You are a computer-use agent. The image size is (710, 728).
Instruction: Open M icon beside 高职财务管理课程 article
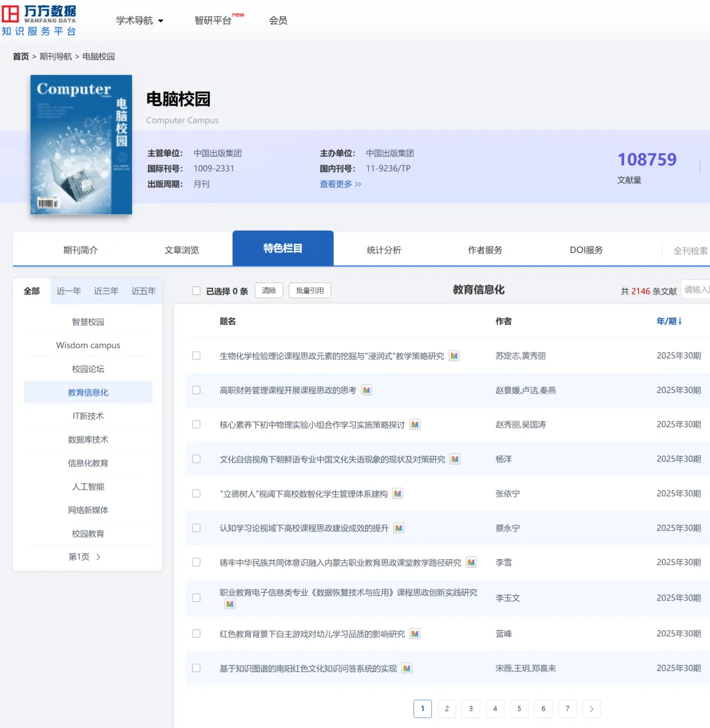366,390
